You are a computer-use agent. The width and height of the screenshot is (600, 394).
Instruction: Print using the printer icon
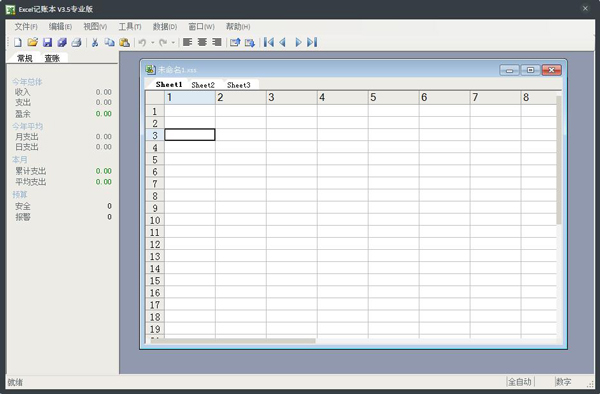tap(77, 42)
